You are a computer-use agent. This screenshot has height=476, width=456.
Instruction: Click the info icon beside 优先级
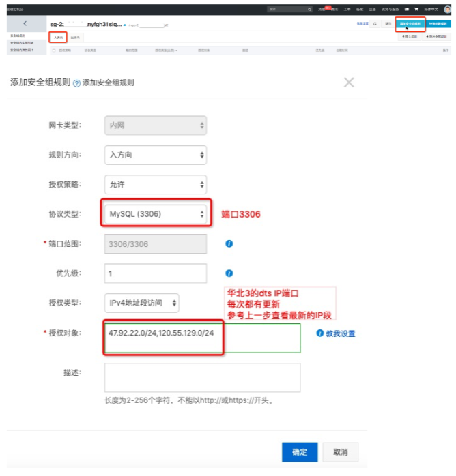tap(229, 273)
